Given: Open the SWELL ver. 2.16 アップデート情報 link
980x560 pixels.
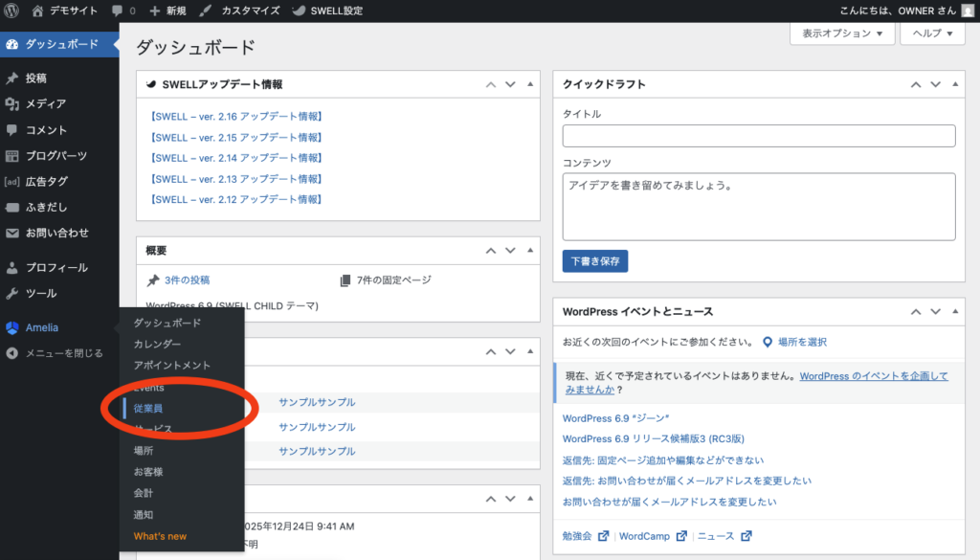Looking at the screenshot, I should [x=235, y=117].
